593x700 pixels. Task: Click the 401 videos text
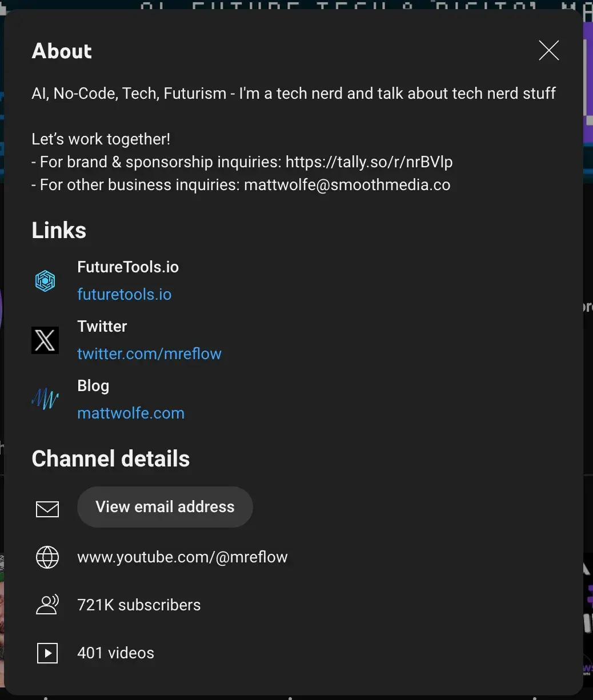115,653
